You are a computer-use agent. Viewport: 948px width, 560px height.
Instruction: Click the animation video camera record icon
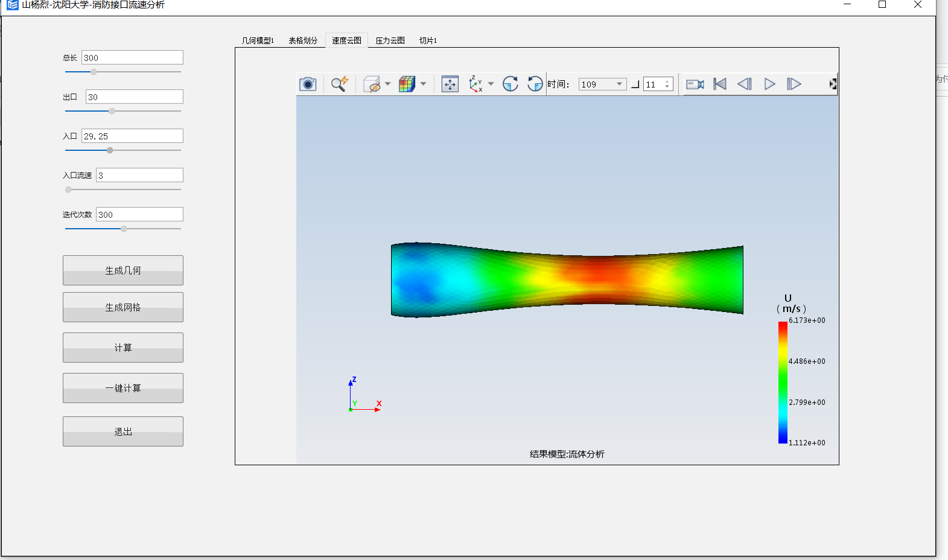pos(695,84)
